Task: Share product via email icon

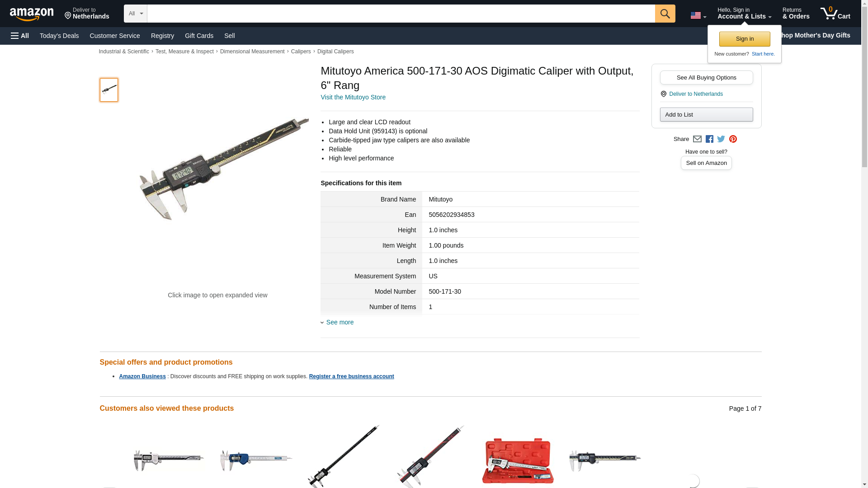Action: [x=697, y=139]
